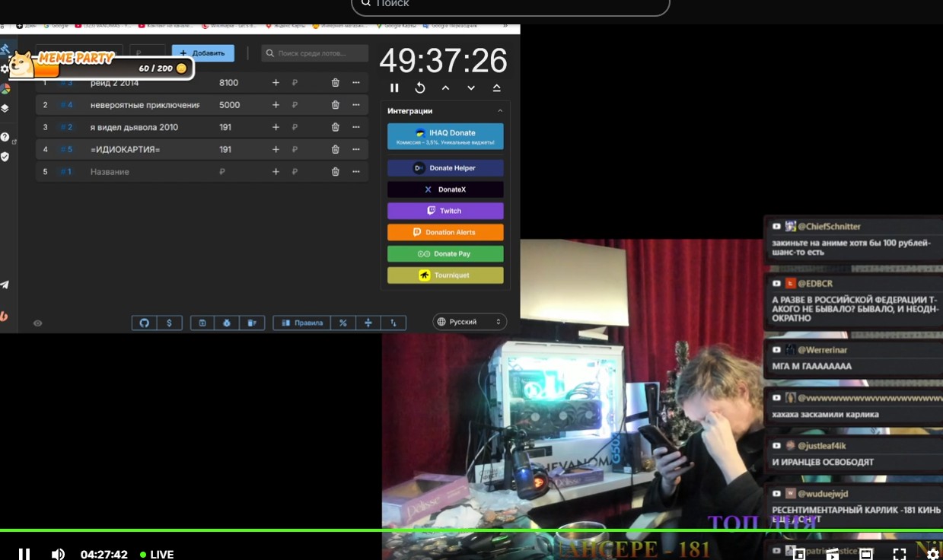Open the Русский language dropdown

[470, 322]
